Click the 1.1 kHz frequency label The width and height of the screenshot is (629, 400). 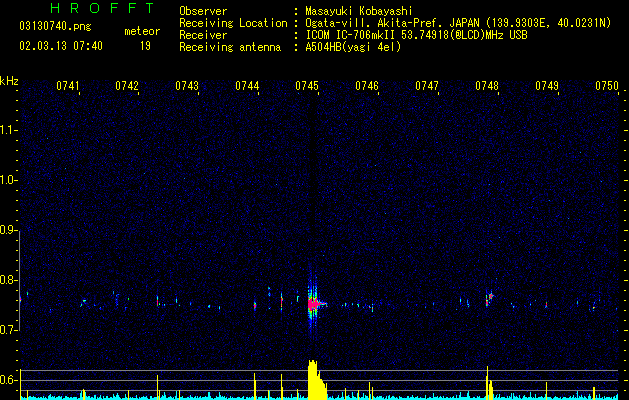pos(8,130)
